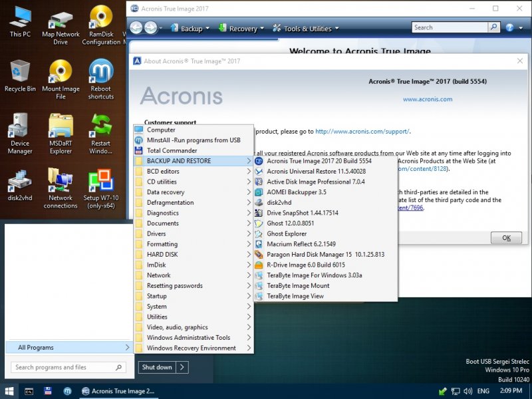Open Drive SnapShot 1.44.17514
This screenshot has width=532, height=399.
[x=325, y=213]
